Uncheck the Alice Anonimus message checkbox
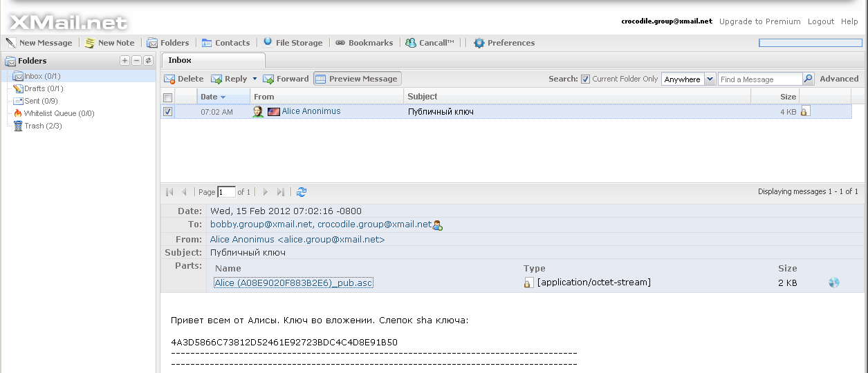 click(x=167, y=111)
